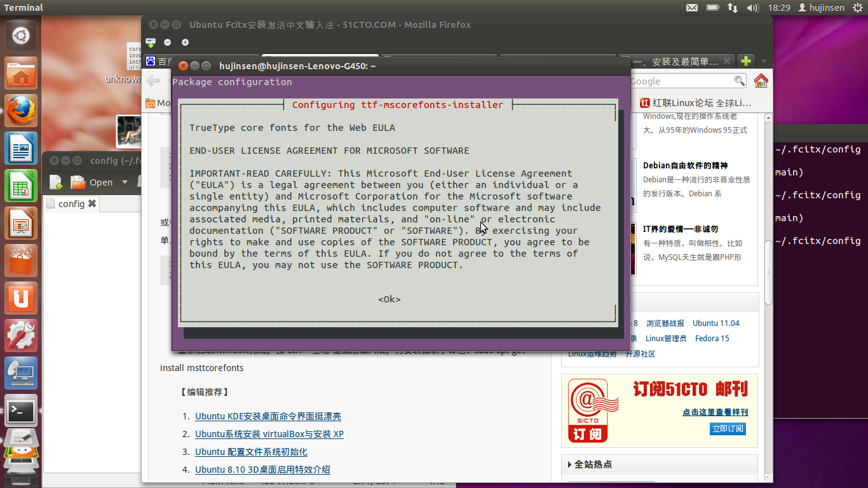Viewport: 868px width, 488px height.
Task: Expand the Firefox list-all-tabs dropdown arrow
Action: 763,62
